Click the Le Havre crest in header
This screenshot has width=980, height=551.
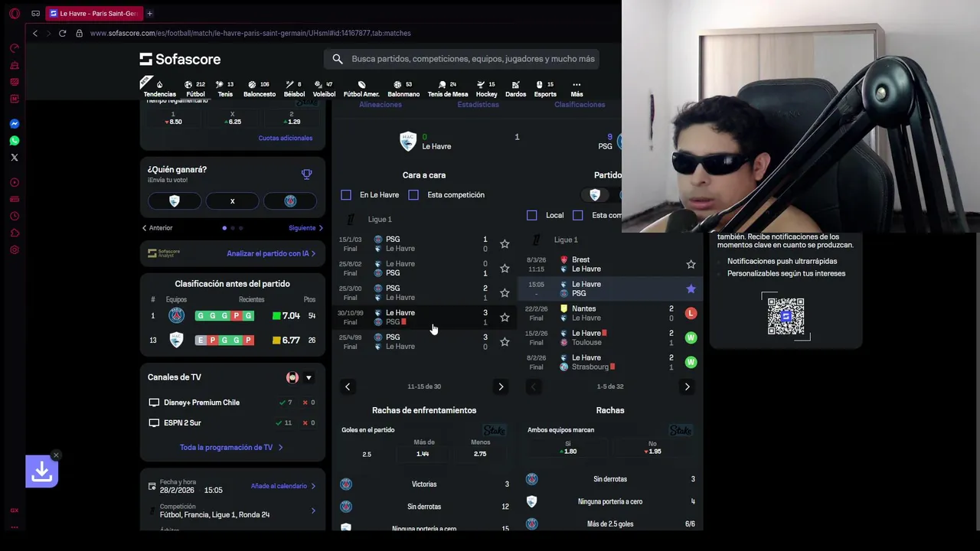pos(407,141)
